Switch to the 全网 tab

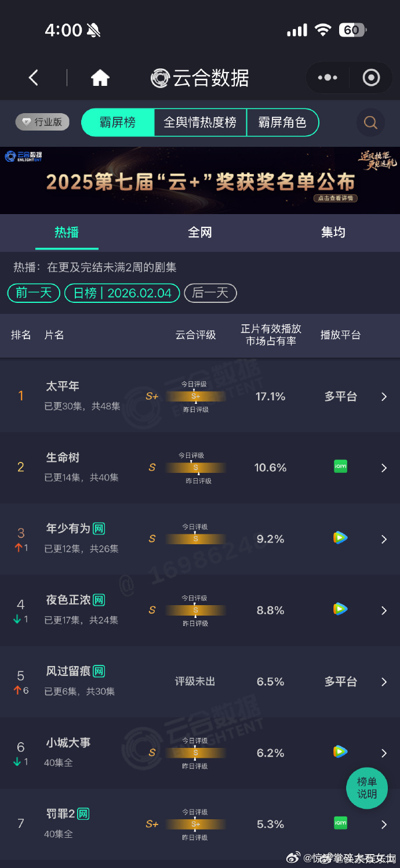pyautogui.click(x=200, y=233)
